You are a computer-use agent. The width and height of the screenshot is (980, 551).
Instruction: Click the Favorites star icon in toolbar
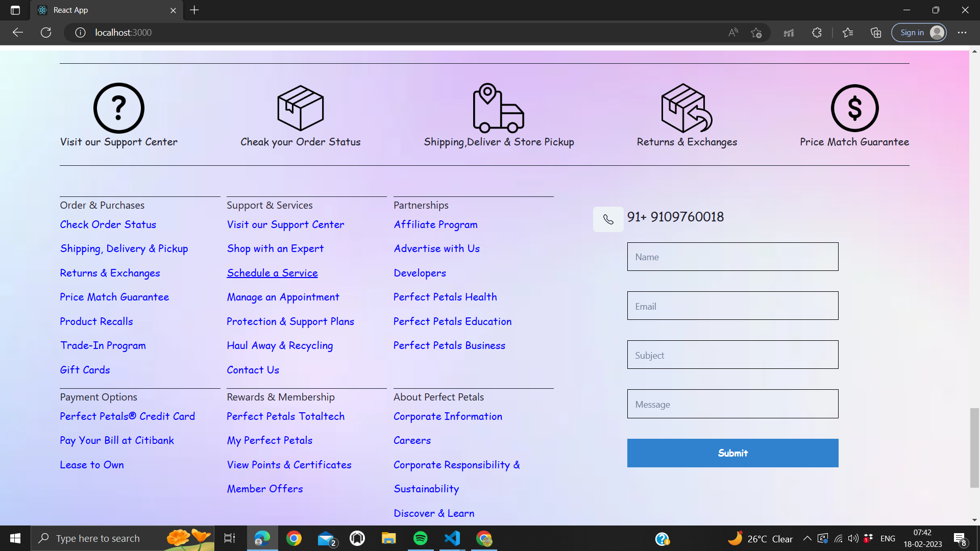coord(848,33)
